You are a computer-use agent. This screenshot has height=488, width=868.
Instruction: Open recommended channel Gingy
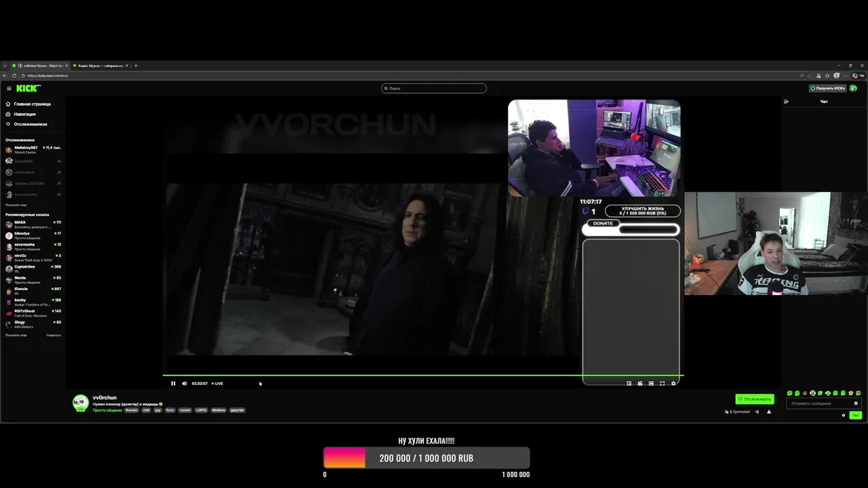tap(33, 324)
